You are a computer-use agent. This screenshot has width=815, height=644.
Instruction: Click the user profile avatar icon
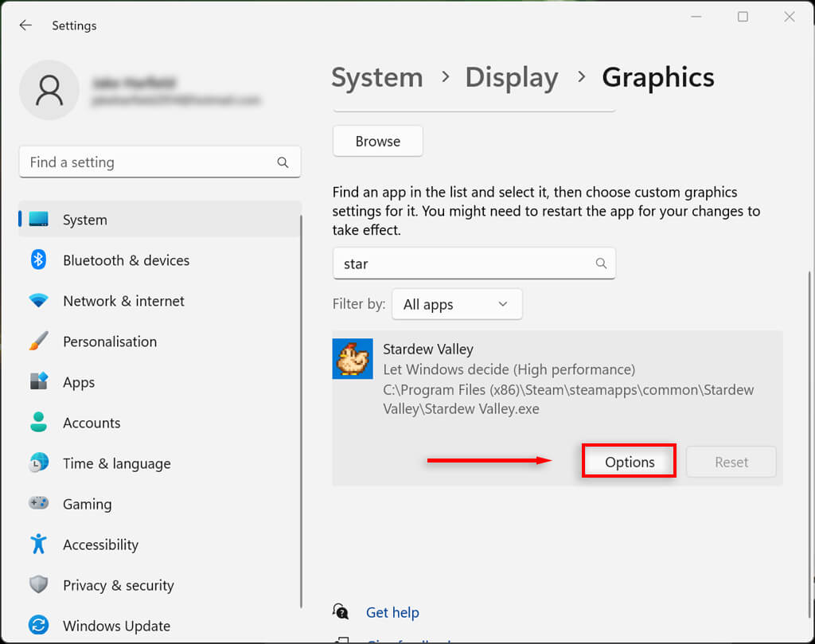[x=49, y=90]
